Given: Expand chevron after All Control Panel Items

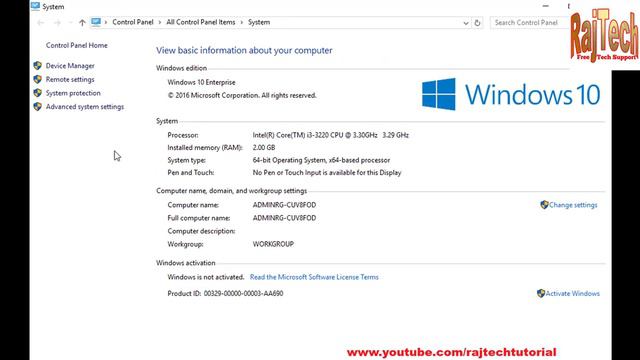Looking at the screenshot, I should click(242, 22).
